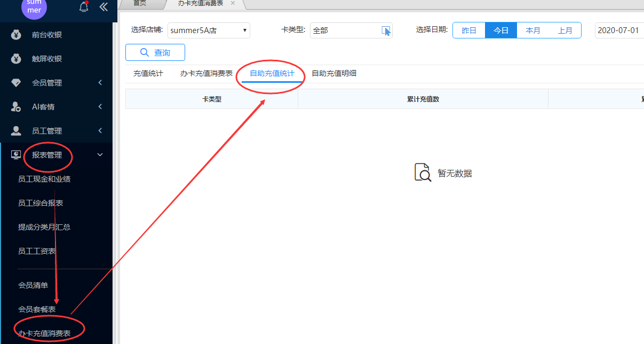Open 提成分类月汇总 report
This screenshot has width=644, height=344.
click(x=44, y=227)
